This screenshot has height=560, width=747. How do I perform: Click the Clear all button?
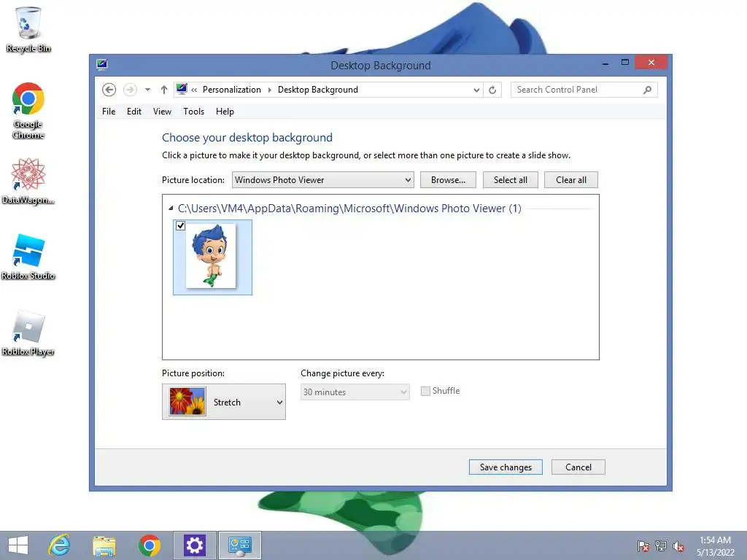coord(570,180)
